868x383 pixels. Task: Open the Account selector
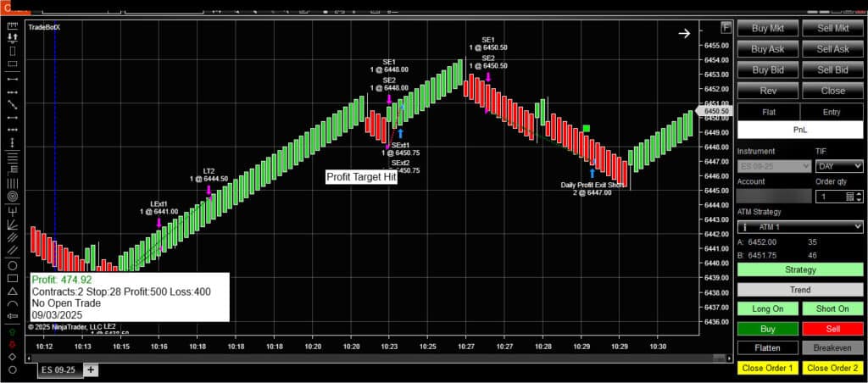775,196
